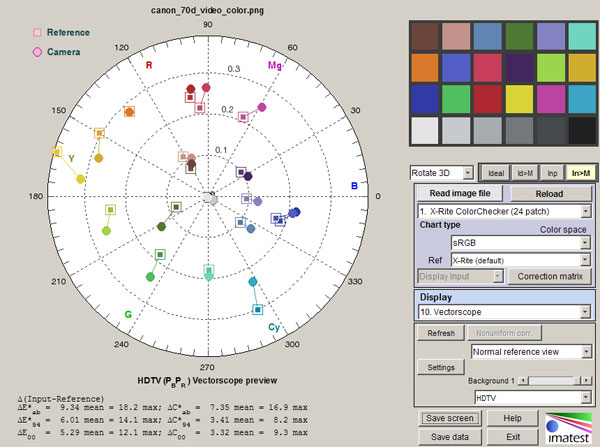
Task: Click the Imatest logo icon
Action: (x=568, y=428)
